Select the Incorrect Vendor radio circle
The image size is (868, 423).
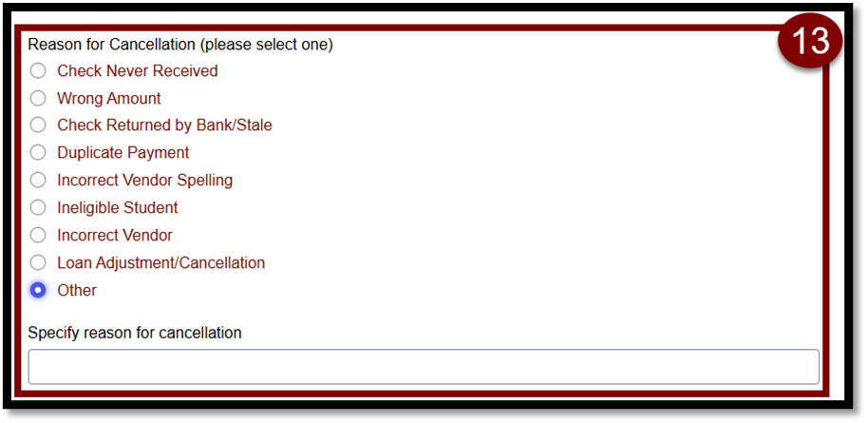[38, 235]
